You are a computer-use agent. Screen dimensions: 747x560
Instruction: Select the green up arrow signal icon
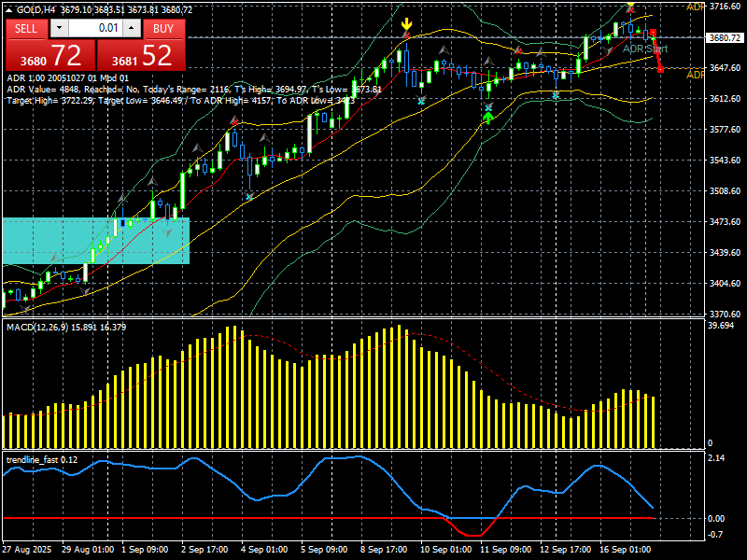487,118
